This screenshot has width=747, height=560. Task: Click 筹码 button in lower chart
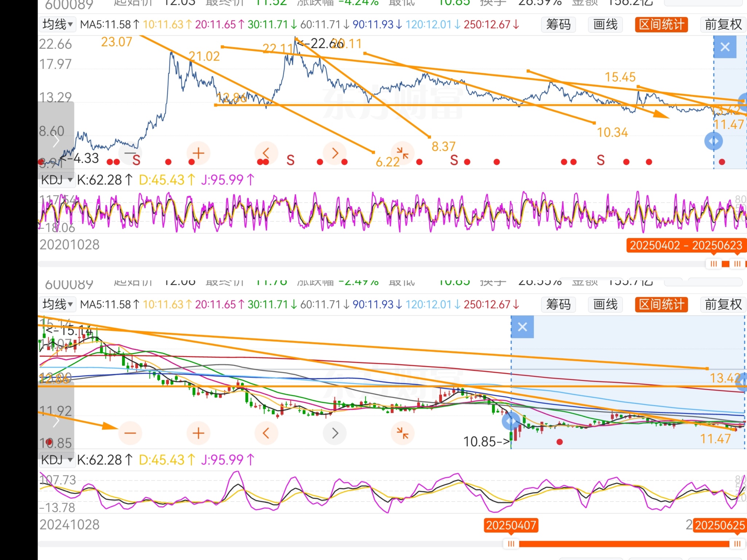pos(558,304)
